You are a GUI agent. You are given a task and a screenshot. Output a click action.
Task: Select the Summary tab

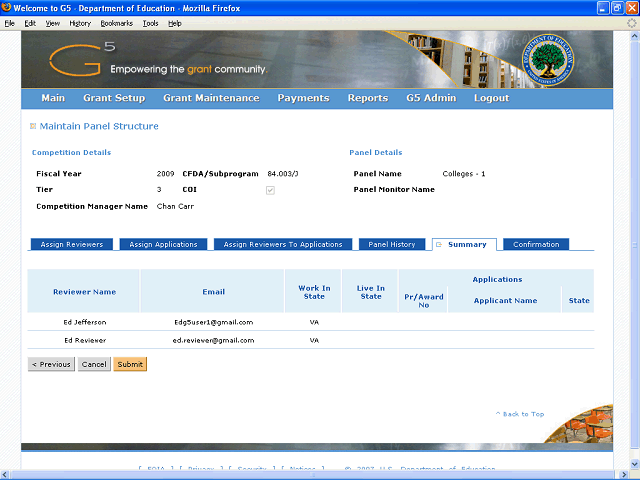click(464, 244)
